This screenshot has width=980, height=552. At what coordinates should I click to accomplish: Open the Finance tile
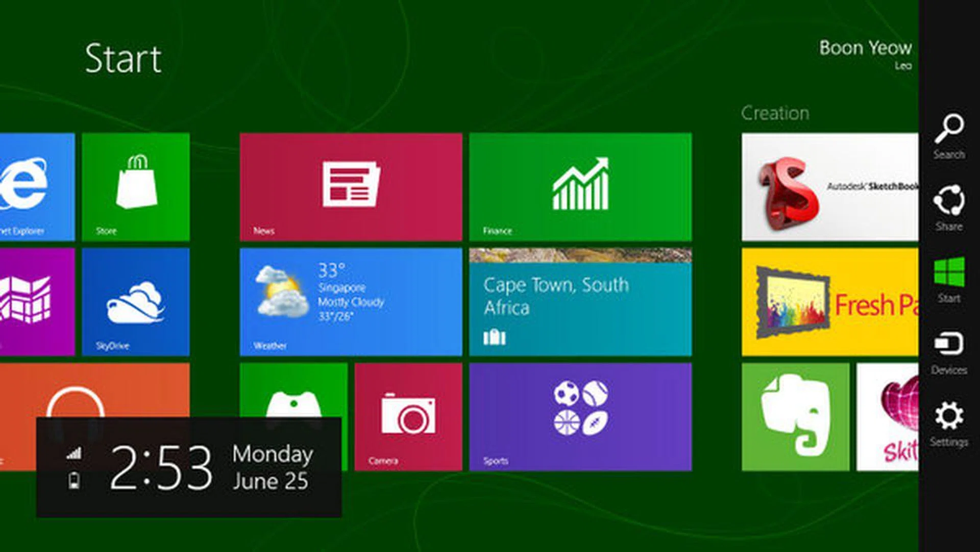point(580,187)
